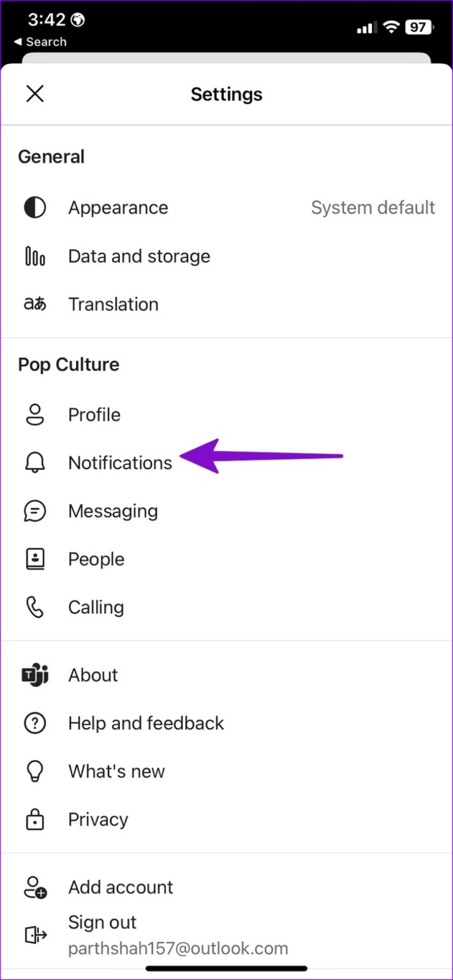Viewport: 453px width, 980px height.
Task: Go to Notifications settings
Action: tap(120, 463)
